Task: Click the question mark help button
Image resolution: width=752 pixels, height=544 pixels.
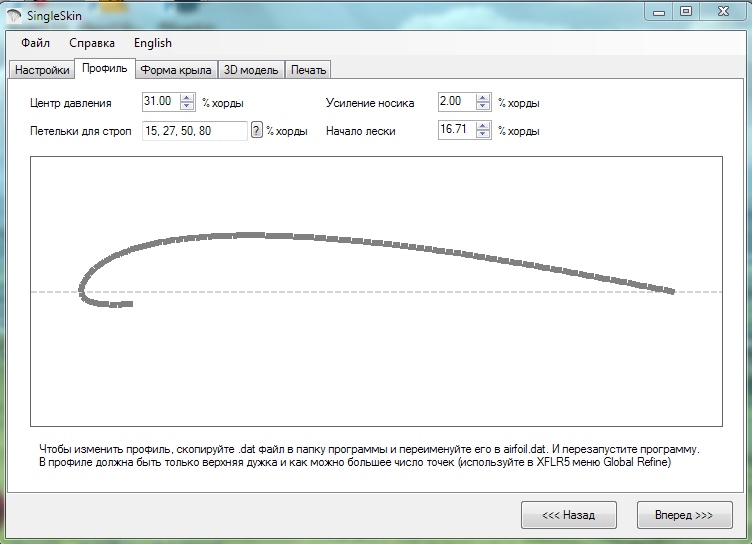Action: click(x=256, y=131)
